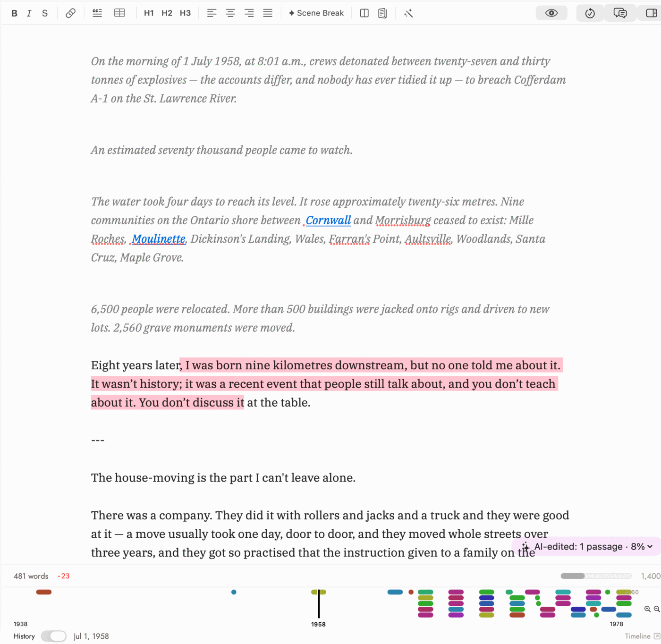Center align the text
661x644 pixels.
coord(230,13)
